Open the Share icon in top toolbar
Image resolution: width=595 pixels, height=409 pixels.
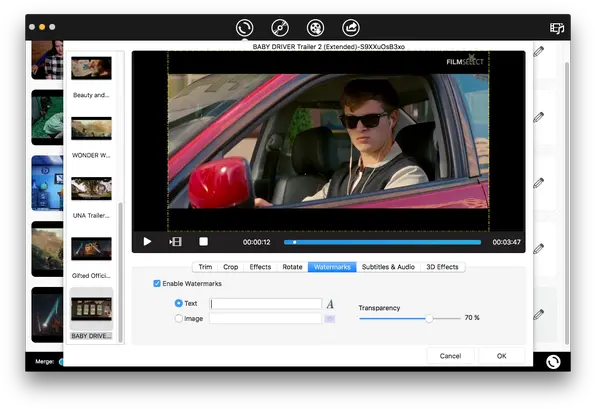coord(351,28)
